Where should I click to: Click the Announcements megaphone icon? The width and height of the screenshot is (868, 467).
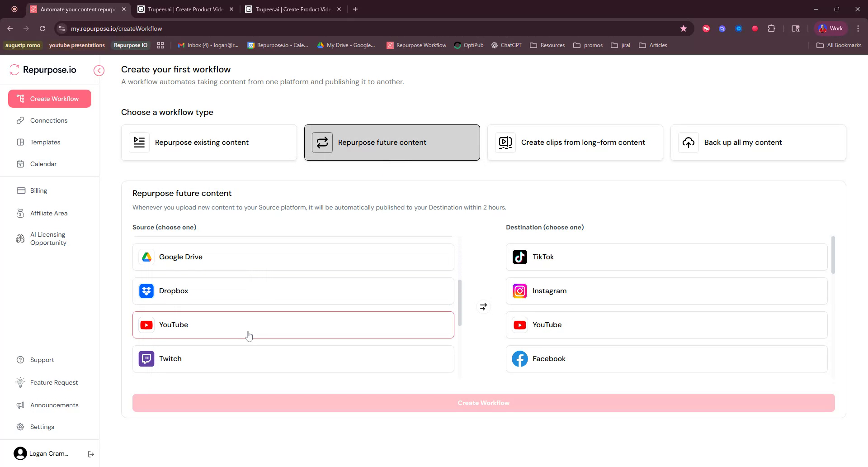coord(21,405)
